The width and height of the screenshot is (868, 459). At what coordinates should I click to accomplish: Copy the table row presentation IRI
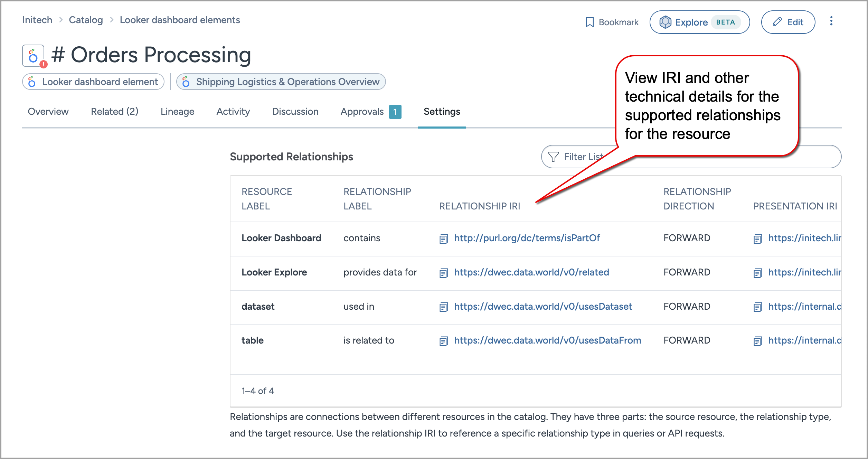click(x=758, y=341)
